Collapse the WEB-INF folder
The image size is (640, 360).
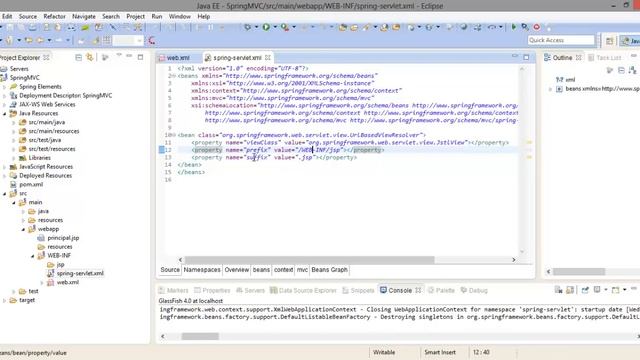coord(33,256)
